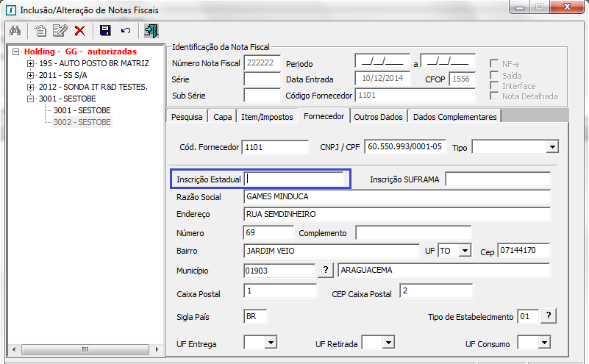Click the new record document icon
This screenshot has height=364, width=589.
(40, 31)
